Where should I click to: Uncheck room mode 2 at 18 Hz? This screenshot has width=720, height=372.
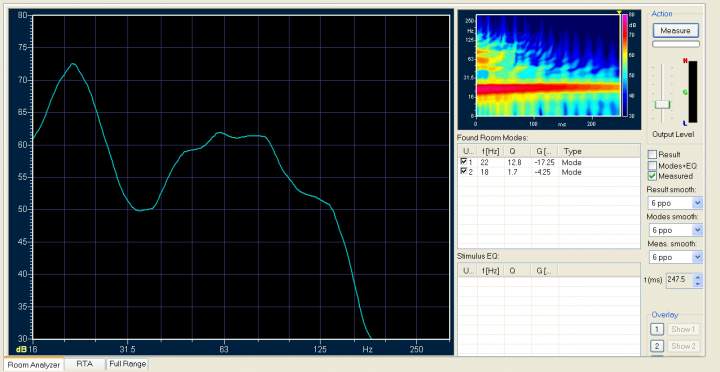tap(464, 172)
